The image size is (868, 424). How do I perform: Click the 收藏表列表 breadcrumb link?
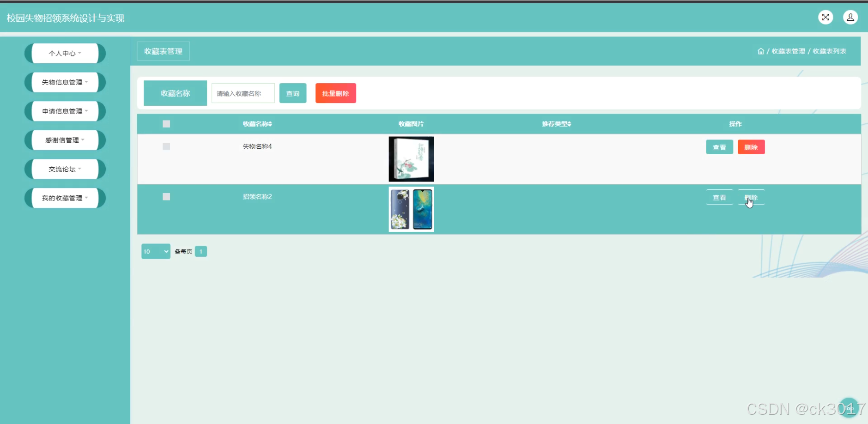click(830, 51)
